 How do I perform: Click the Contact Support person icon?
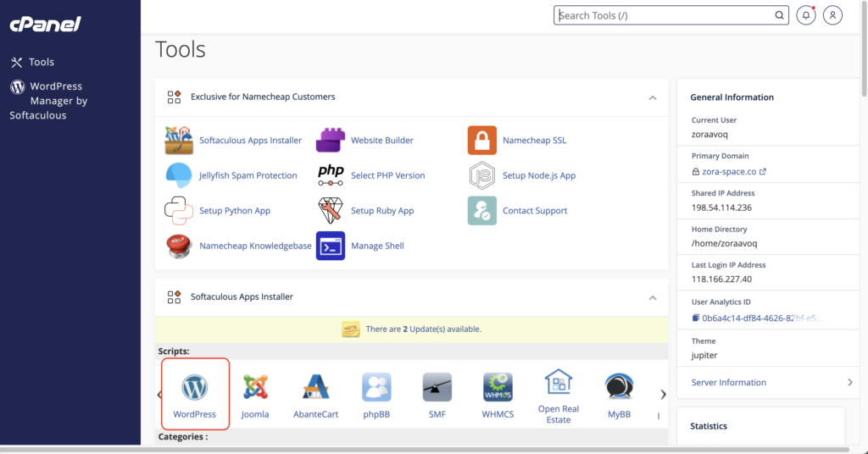point(482,211)
